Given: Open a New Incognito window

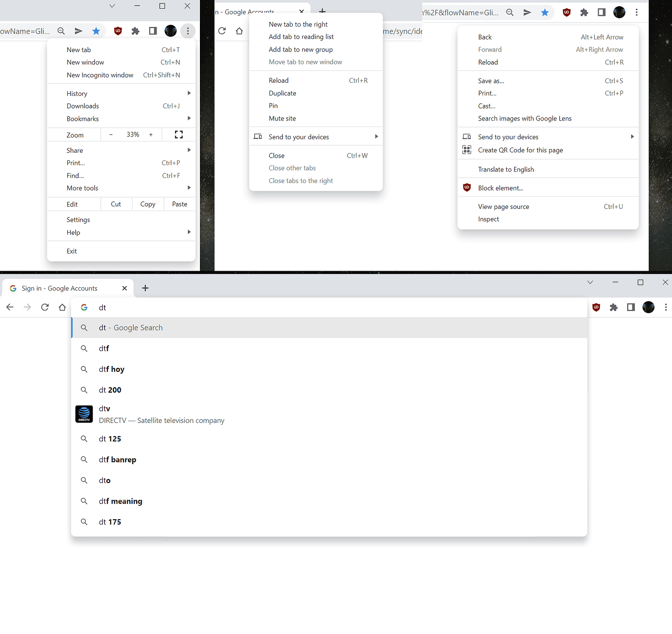Looking at the screenshot, I should click(x=100, y=75).
